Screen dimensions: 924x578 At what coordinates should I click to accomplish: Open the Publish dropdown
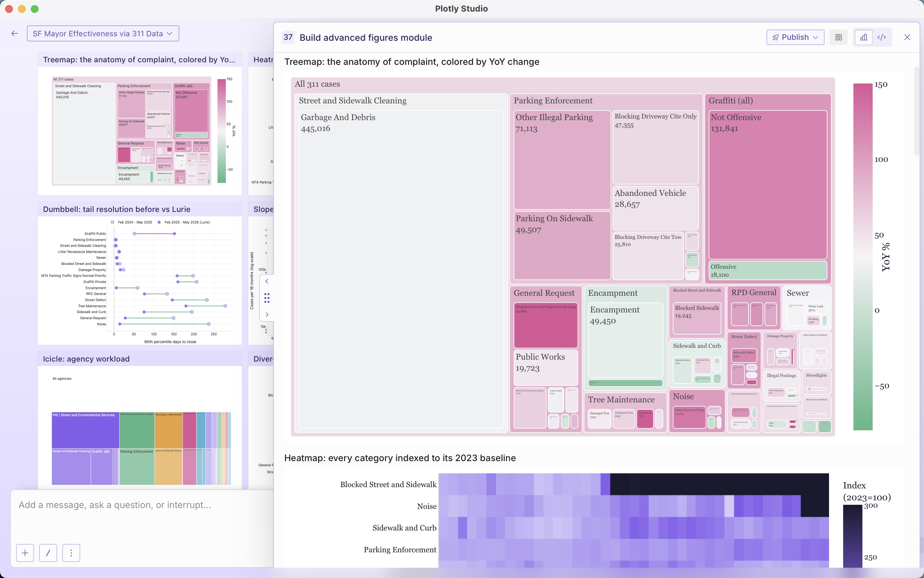tap(795, 37)
